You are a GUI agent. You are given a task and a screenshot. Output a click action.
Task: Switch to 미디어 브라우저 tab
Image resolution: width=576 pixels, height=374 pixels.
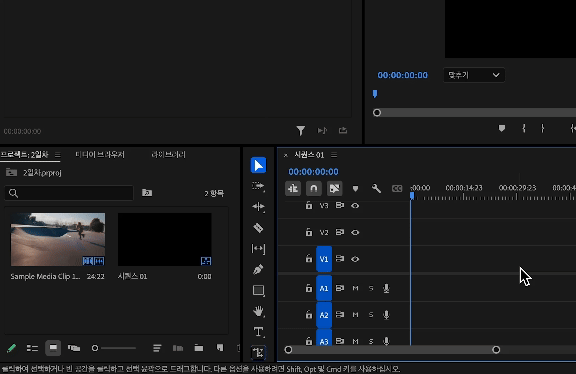click(x=100, y=155)
